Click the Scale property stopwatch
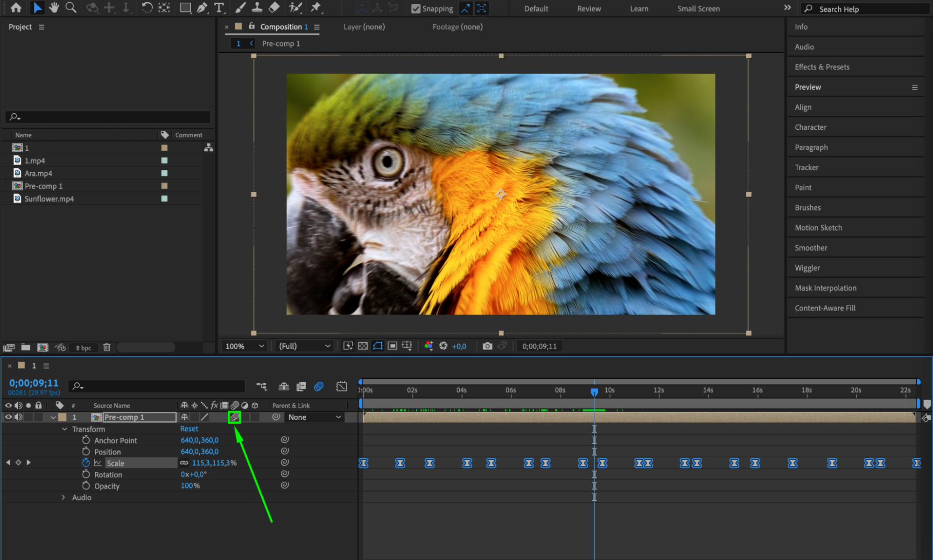Viewport: 933px width, 560px height. point(86,462)
